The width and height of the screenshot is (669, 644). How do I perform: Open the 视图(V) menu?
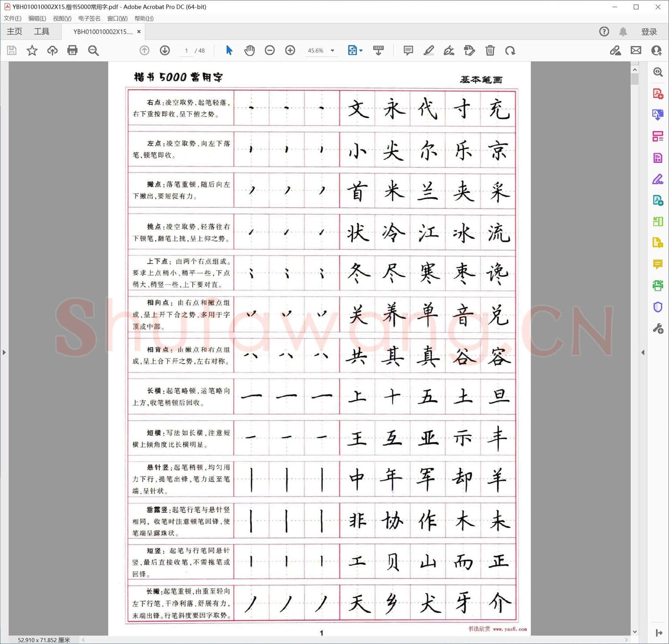coord(62,18)
